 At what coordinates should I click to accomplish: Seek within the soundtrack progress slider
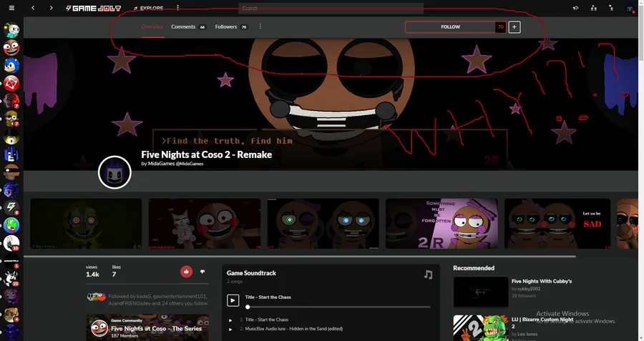[x=338, y=307]
